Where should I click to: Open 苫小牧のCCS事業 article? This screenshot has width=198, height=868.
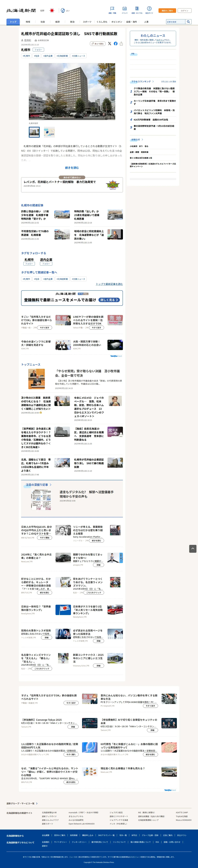point(36,403)
